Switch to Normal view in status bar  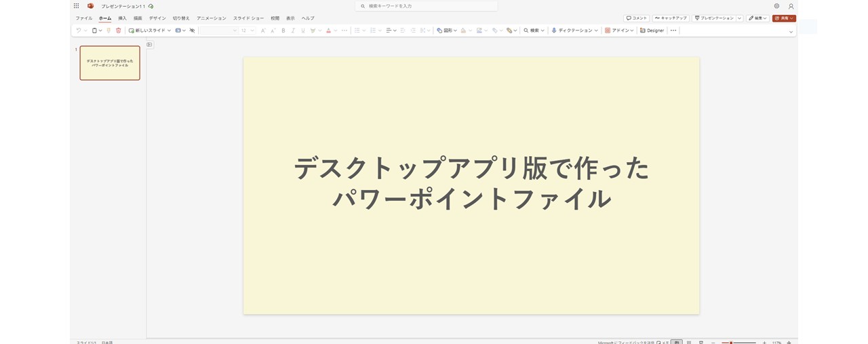[x=676, y=342]
